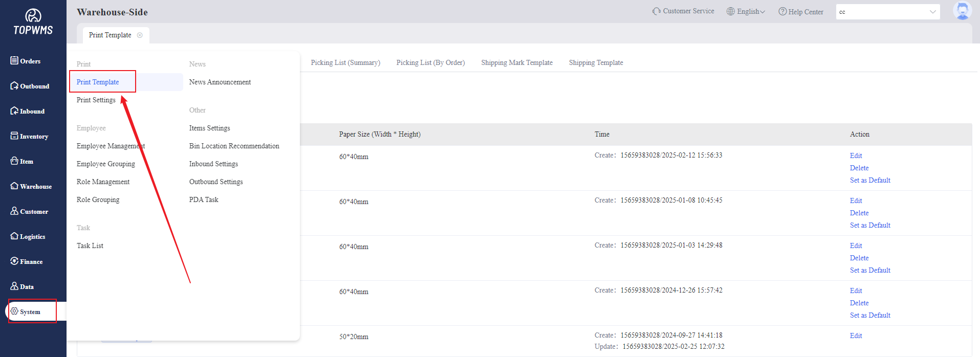Close the Print Template tab
980x357 pixels.
pyautogui.click(x=140, y=35)
